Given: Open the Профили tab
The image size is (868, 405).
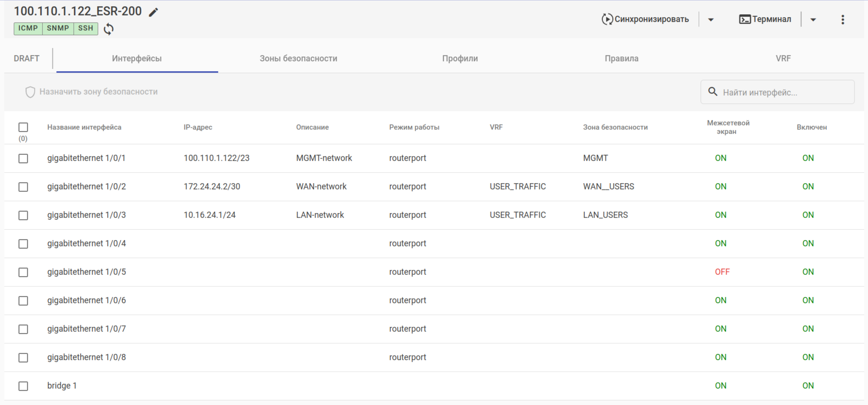Looking at the screenshot, I should (460, 58).
